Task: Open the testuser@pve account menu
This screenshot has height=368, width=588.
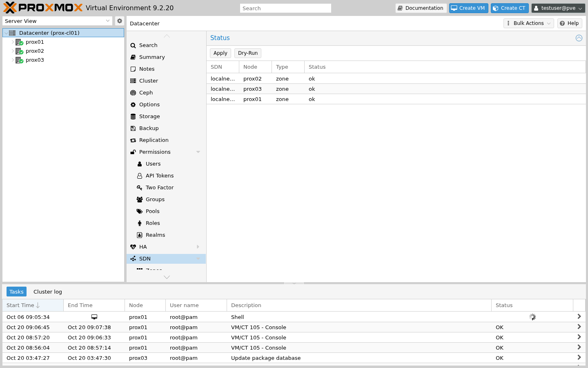Action: tap(558, 8)
